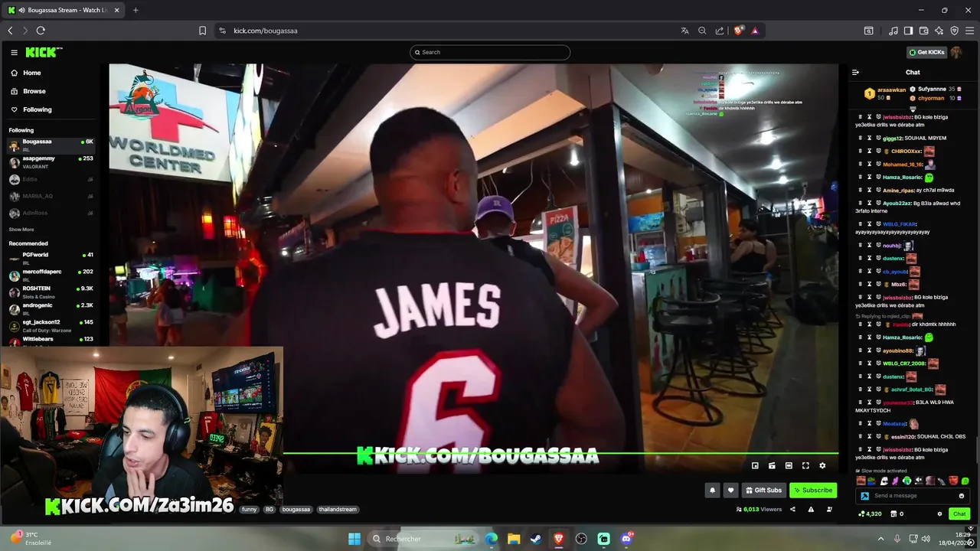Image resolution: width=980 pixels, height=551 pixels.
Task: Open Brave Wallet icon
Action: coord(923,31)
